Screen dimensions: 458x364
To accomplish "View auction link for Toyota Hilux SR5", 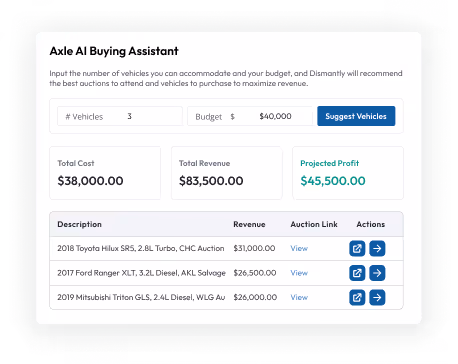I will [299, 248].
